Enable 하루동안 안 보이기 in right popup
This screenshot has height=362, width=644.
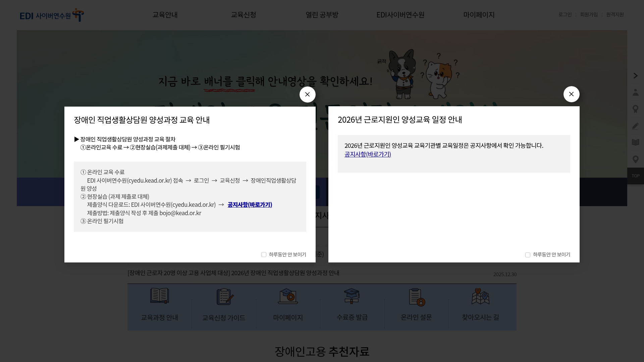[527, 255]
